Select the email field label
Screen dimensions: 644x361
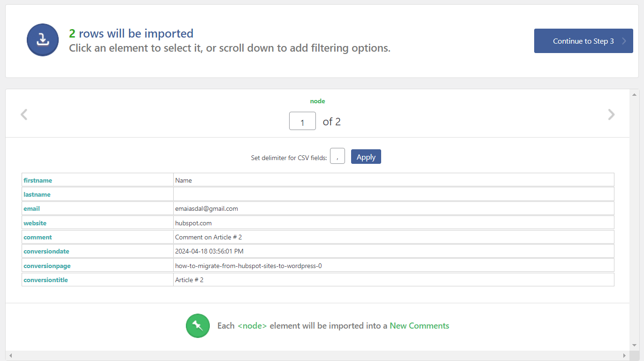click(32, 208)
